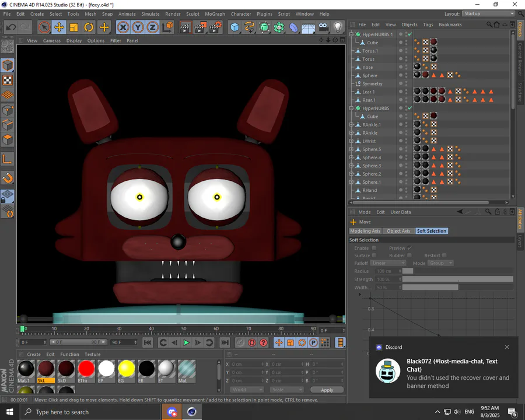525x420 pixels.
Task: Add a light object
Action: pos(338,27)
